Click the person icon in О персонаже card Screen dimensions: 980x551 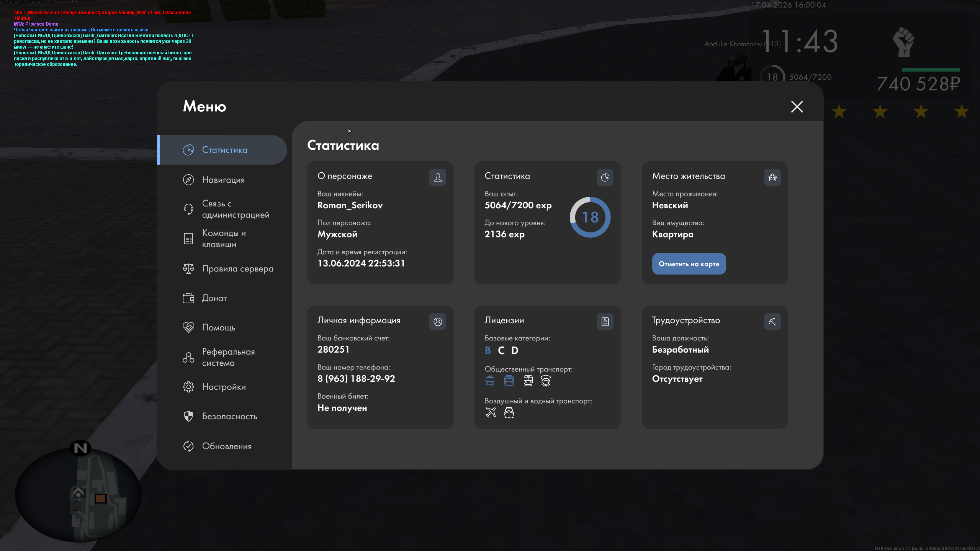(437, 177)
